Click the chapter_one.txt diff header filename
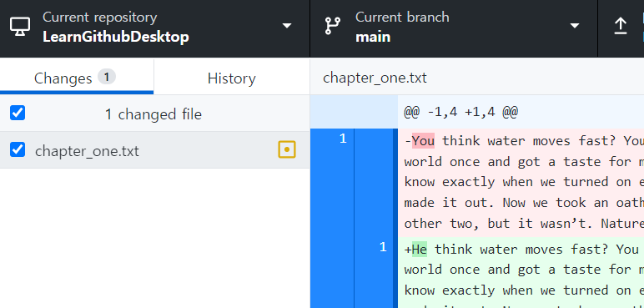Image resolution: width=644 pixels, height=308 pixels. (x=375, y=78)
